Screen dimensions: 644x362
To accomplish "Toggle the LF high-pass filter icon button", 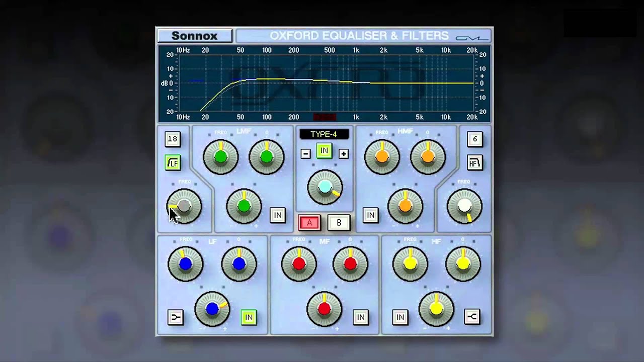I will pyautogui.click(x=173, y=163).
